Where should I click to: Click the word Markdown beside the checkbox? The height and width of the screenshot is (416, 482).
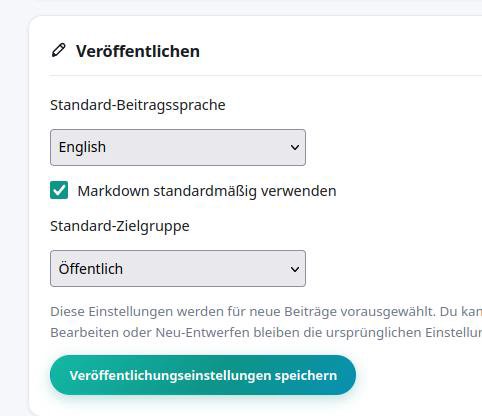(113, 191)
